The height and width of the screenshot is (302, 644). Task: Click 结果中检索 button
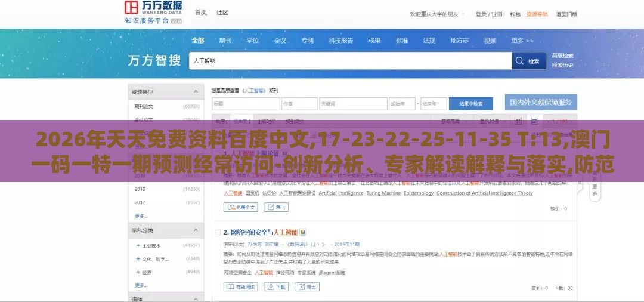click(x=470, y=103)
